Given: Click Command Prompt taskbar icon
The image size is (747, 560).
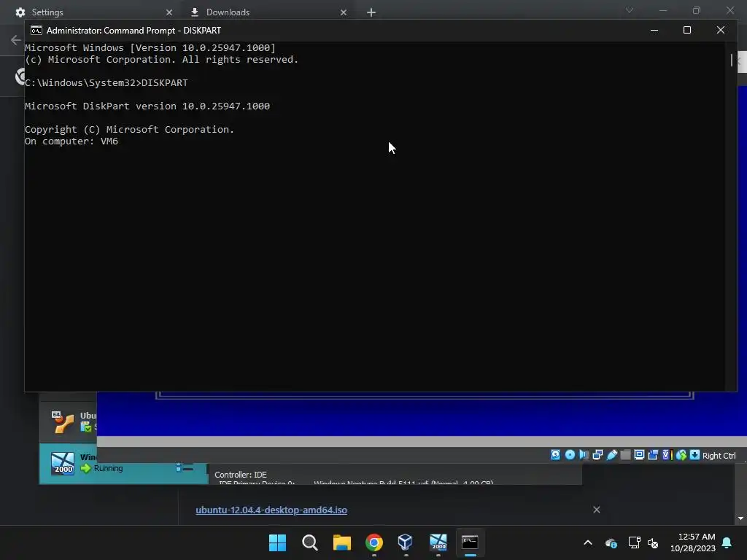Looking at the screenshot, I should (470, 542).
